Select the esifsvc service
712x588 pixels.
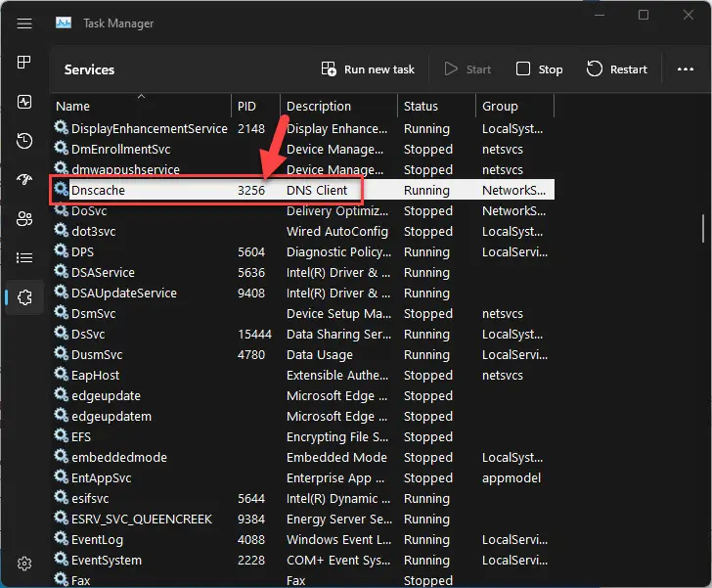coord(302,498)
